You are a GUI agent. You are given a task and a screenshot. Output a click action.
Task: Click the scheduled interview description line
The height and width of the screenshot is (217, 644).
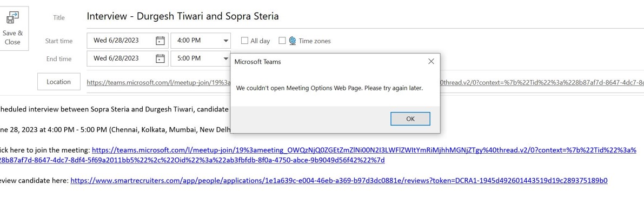coord(114,109)
